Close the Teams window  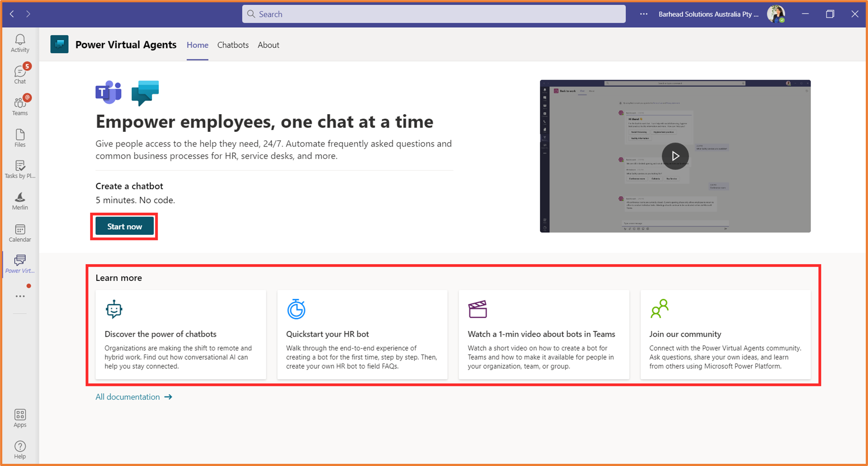coord(855,14)
